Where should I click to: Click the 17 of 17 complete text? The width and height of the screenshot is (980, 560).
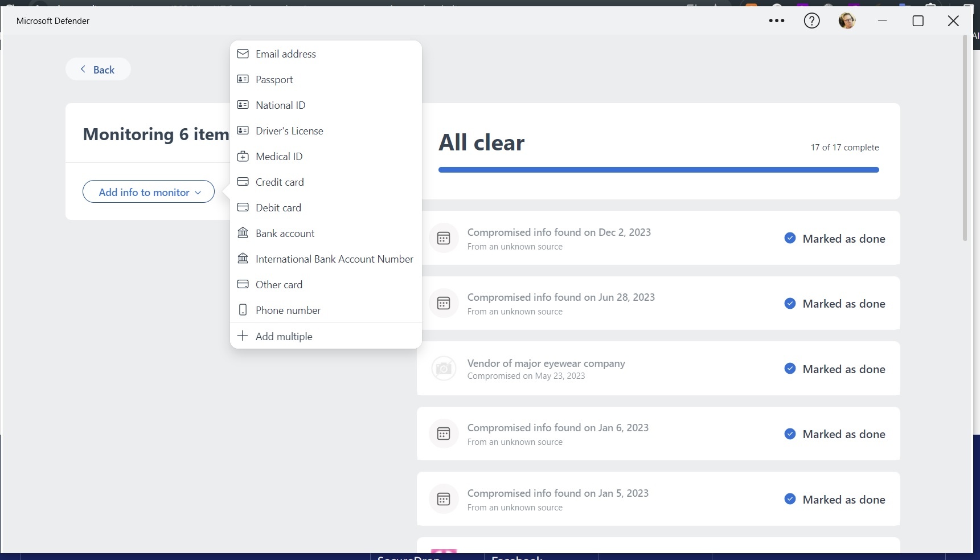coord(844,148)
